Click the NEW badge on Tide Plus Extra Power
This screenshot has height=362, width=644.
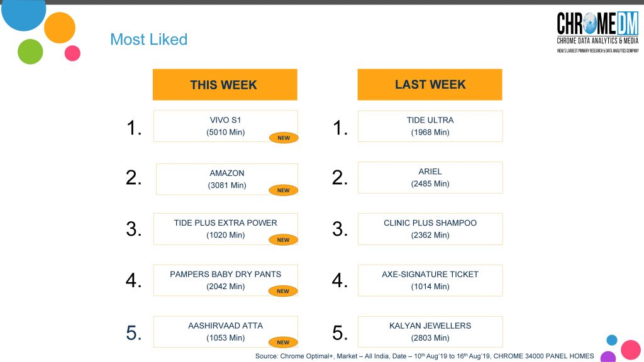point(284,239)
